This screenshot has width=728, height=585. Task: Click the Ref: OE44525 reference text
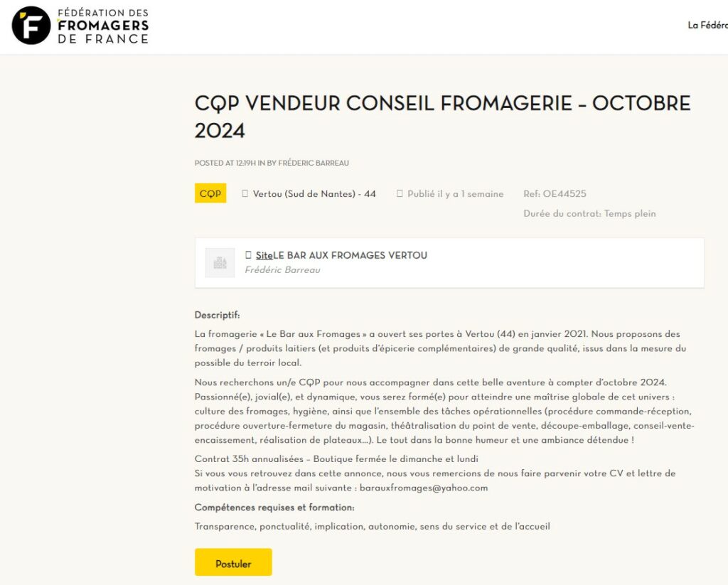point(555,194)
